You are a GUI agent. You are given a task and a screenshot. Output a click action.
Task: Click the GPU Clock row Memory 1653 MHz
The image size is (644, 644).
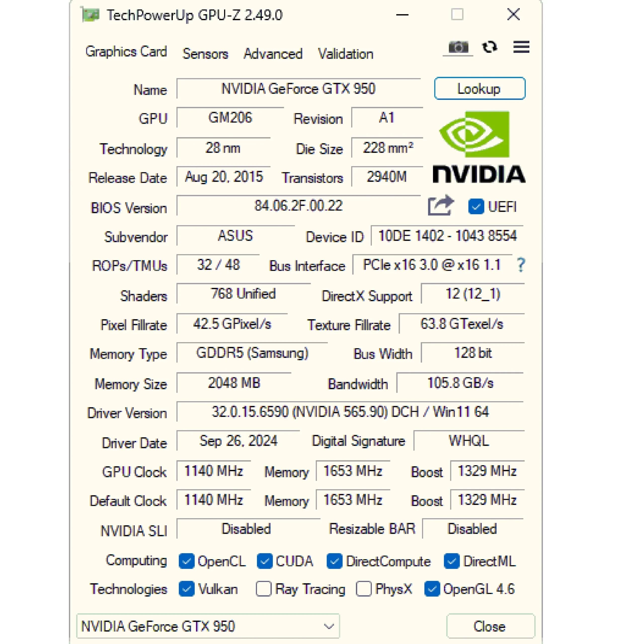353,471
